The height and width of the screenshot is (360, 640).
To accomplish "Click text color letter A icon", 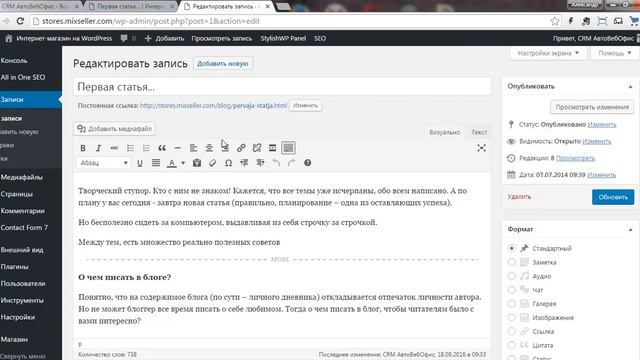I will tap(172, 163).
